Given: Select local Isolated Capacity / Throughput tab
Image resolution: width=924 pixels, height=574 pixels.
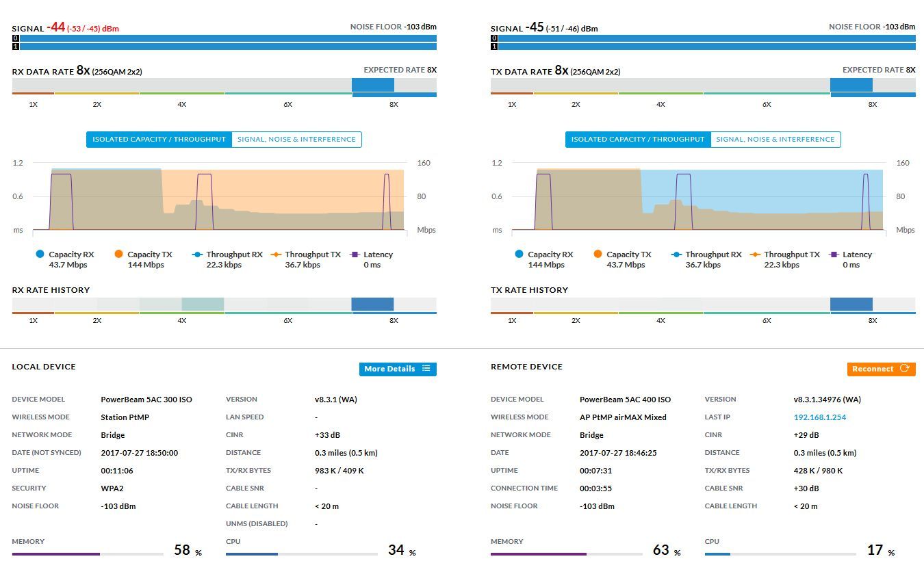Looking at the screenshot, I should tap(159, 140).
